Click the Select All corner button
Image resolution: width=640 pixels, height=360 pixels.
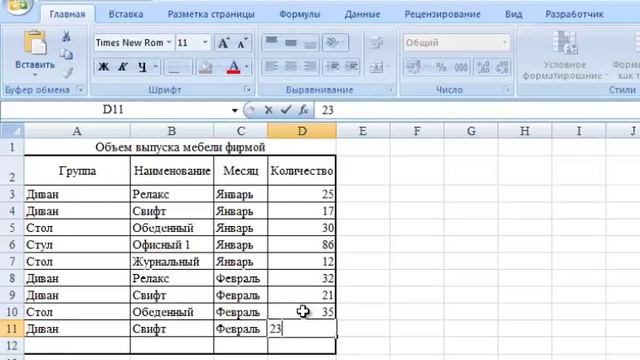click(x=12, y=131)
